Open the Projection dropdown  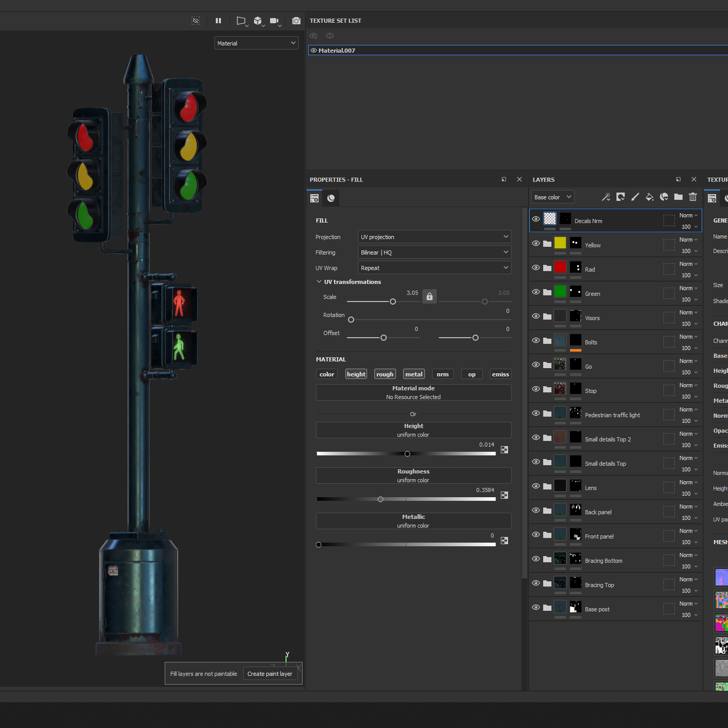pos(434,237)
